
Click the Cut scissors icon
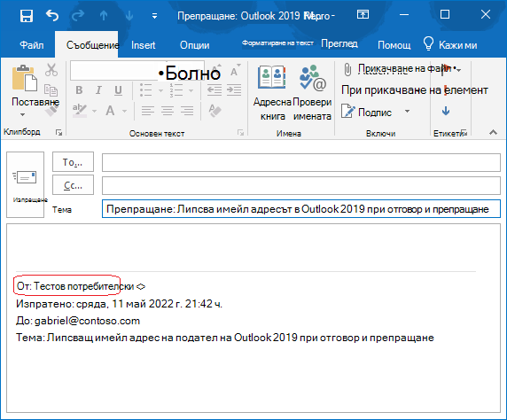51,69
